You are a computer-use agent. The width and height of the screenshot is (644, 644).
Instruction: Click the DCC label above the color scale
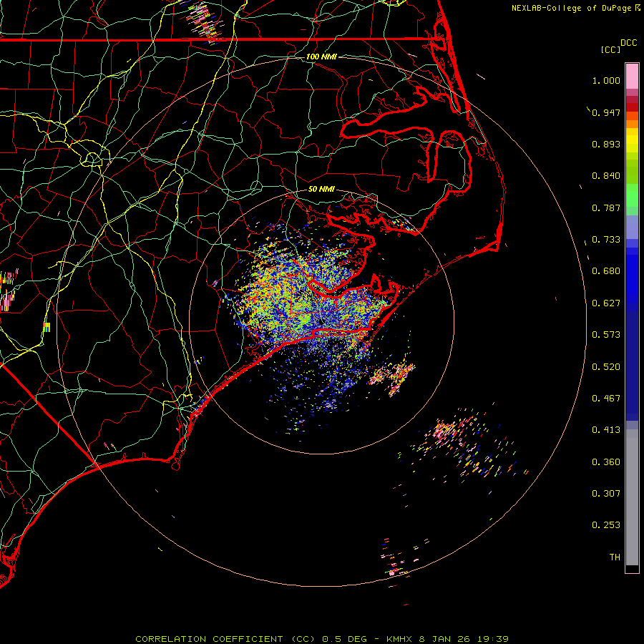click(x=628, y=43)
